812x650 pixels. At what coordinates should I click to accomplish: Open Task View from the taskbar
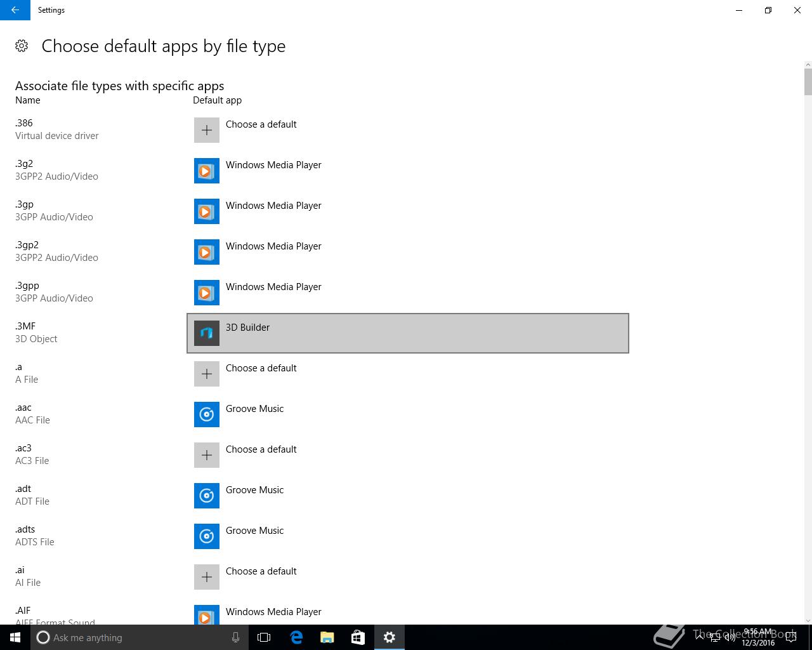point(264,637)
